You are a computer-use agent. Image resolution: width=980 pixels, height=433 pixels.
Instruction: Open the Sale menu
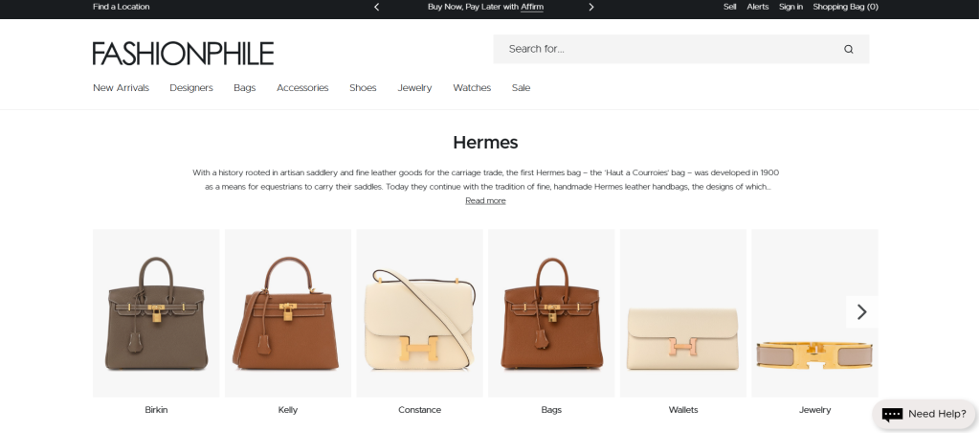pos(521,87)
